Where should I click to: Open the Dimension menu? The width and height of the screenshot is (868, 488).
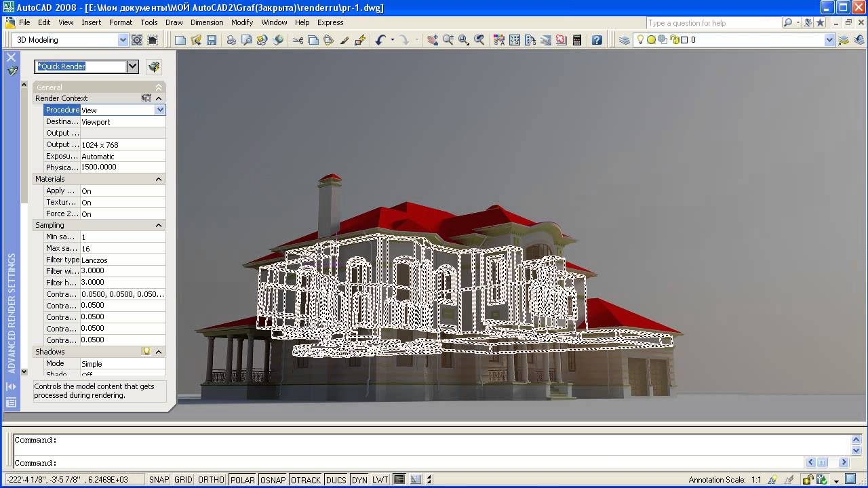tap(207, 22)
